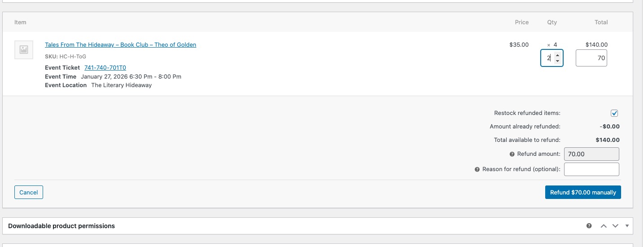
Task: Open the Tales From The Hideaway product link
Action: pyautogui.click(x=120, y=45)
